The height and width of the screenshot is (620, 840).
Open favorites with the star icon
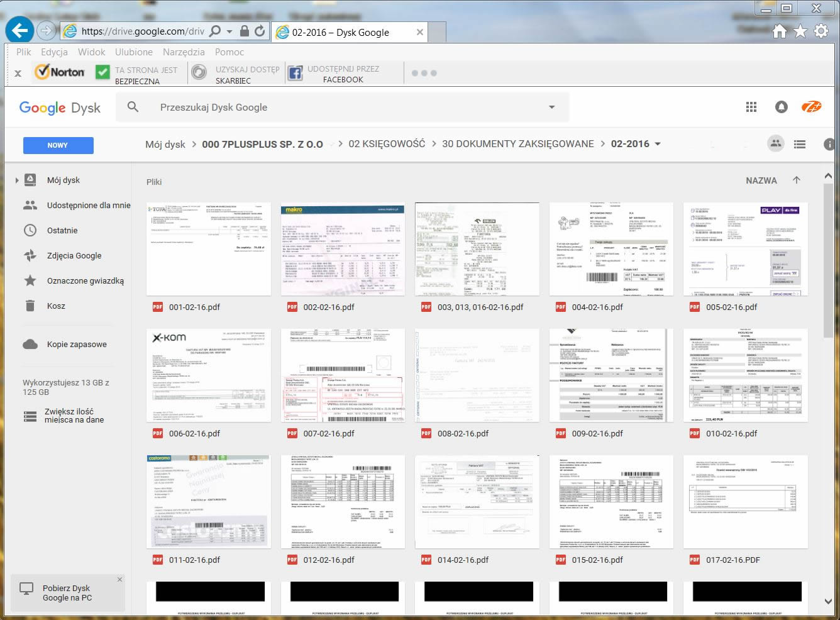point(800,31)
